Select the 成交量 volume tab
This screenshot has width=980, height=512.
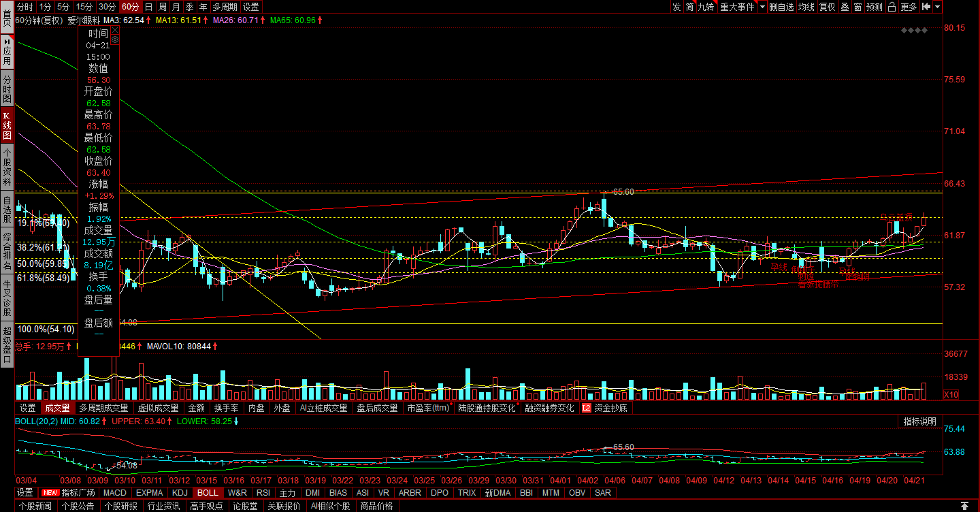pyautogui.click(x=57, y=409)
